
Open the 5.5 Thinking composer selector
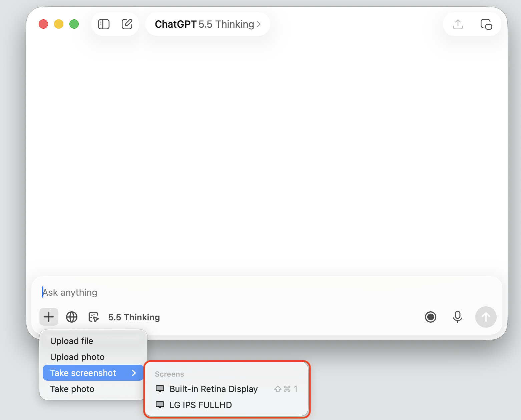pos(134,317)
